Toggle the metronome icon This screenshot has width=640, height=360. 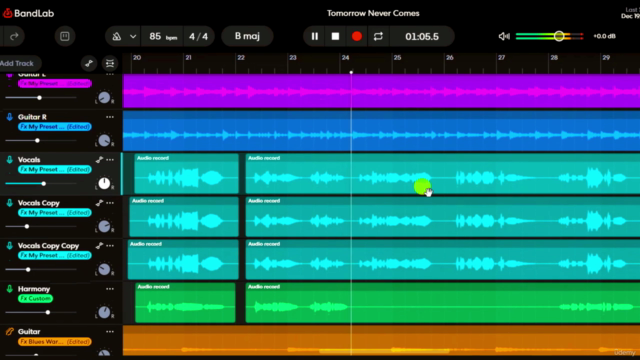pos(116,36)
